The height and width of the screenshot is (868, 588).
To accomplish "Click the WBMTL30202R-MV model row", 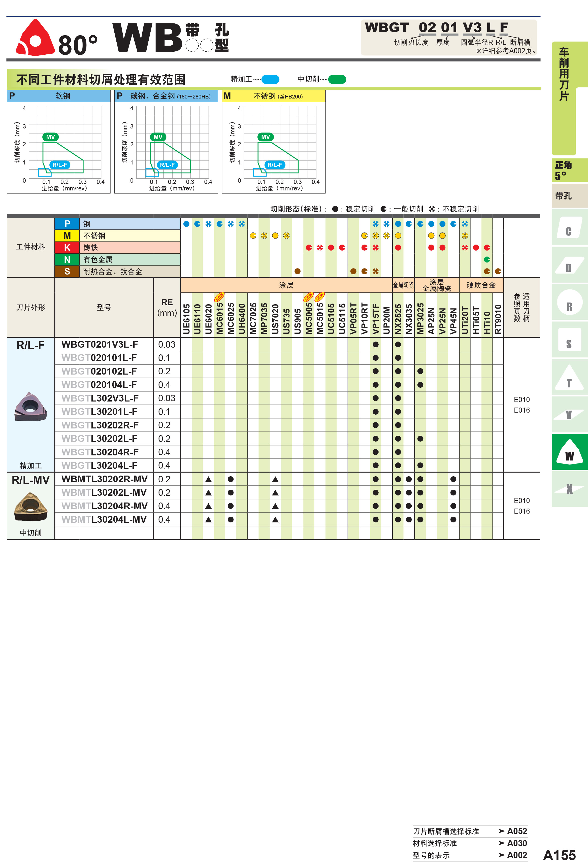I will point(104,479).
